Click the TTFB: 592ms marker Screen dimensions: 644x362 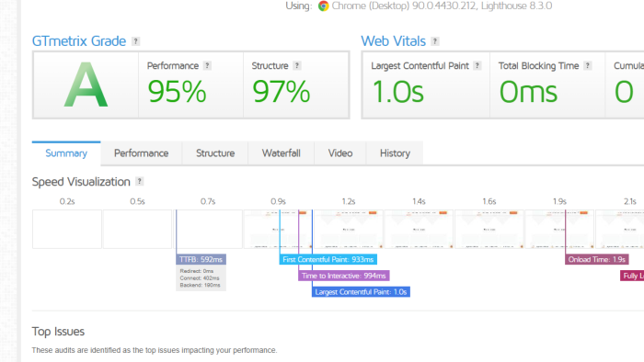pos(201,259)
